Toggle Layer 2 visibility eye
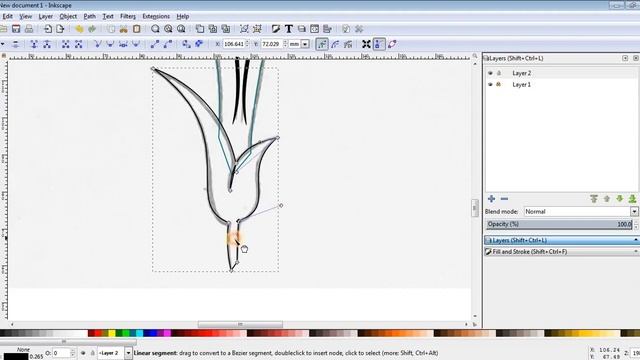640x360 pixels. coord(490,73)
